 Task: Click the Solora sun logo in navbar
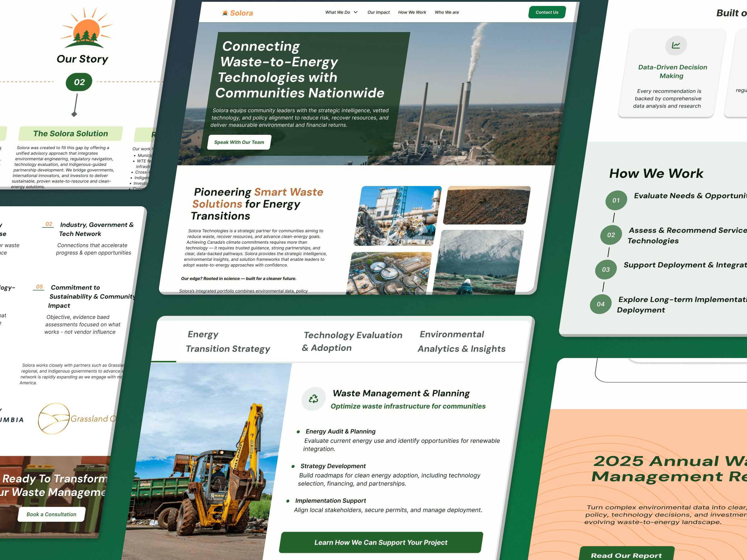[x=225, y=13]
